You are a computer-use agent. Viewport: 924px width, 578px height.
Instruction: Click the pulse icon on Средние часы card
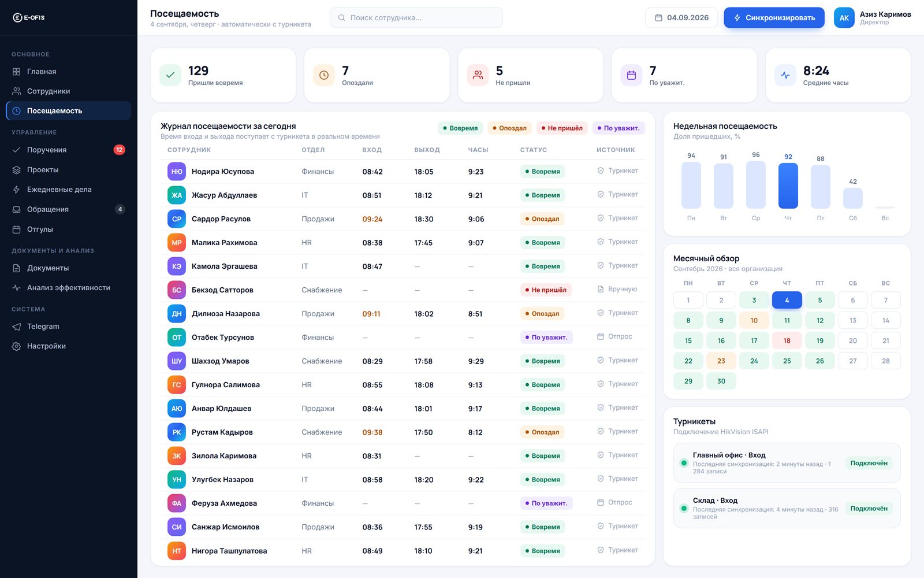click(x=785, y=75)
